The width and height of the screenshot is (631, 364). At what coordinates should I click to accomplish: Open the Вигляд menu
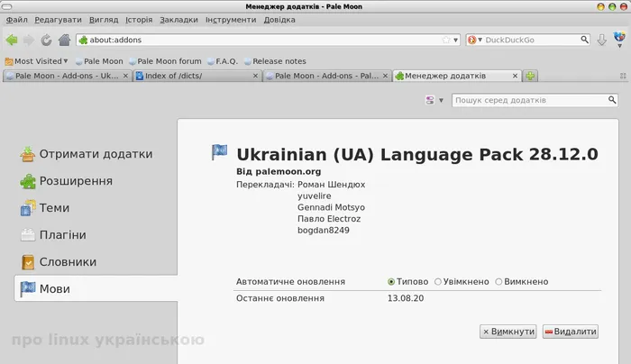(x=104, y=20)
